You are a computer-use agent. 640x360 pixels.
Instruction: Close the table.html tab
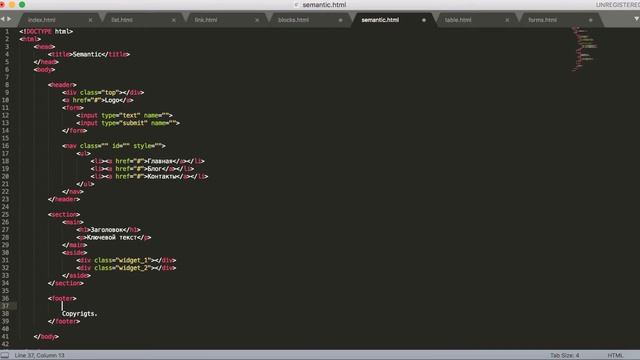pyautogui.click(x=507, y=20)
